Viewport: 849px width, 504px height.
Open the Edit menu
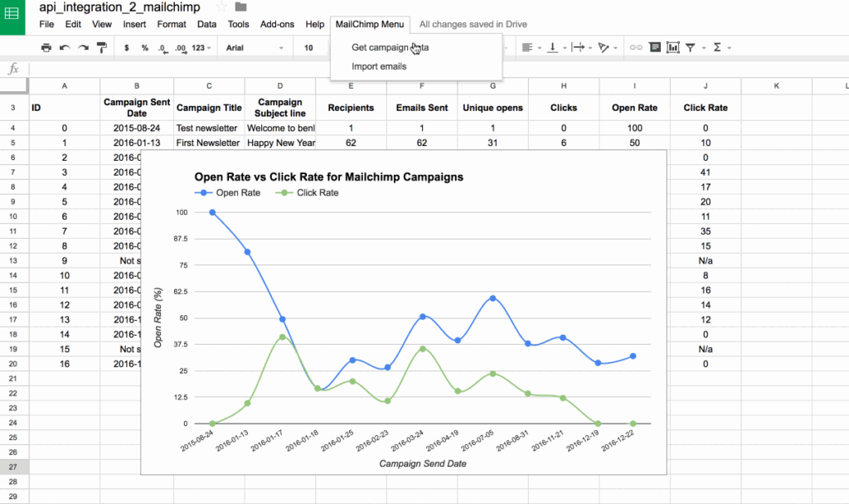click(73, 24)
